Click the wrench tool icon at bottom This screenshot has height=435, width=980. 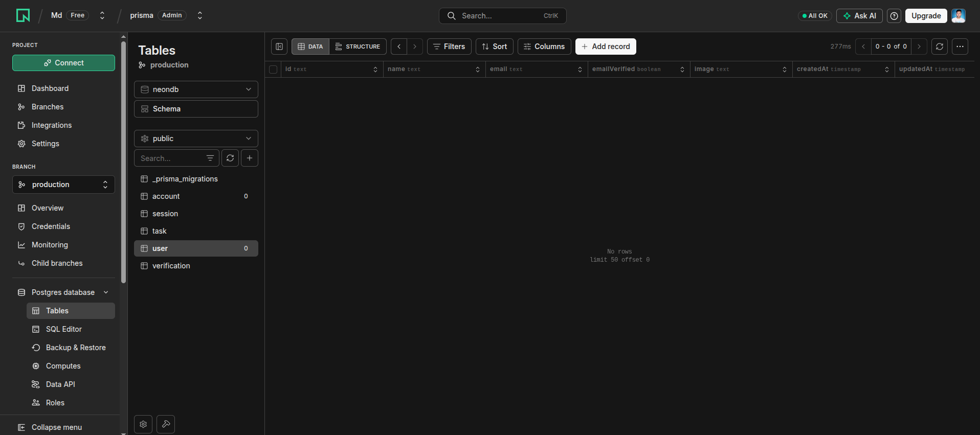point(166,424)
